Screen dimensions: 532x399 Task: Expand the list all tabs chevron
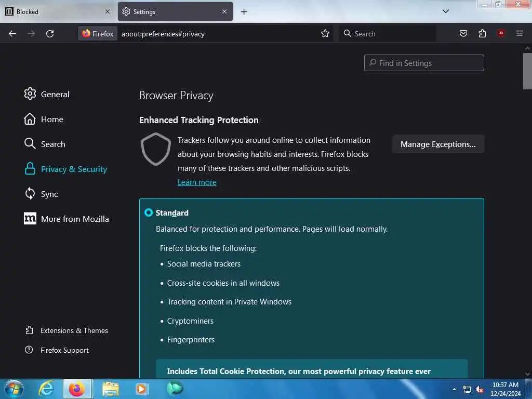click(x=446, y=11)
